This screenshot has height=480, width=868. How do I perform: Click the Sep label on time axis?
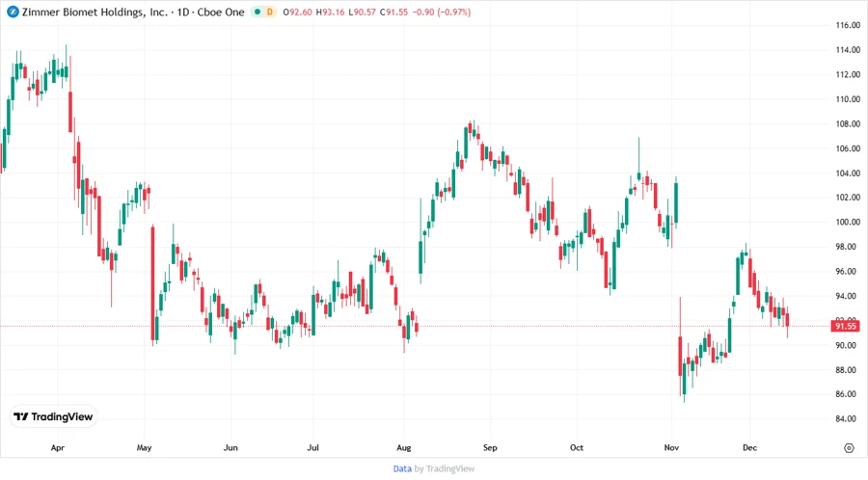(x=490, y=448)
